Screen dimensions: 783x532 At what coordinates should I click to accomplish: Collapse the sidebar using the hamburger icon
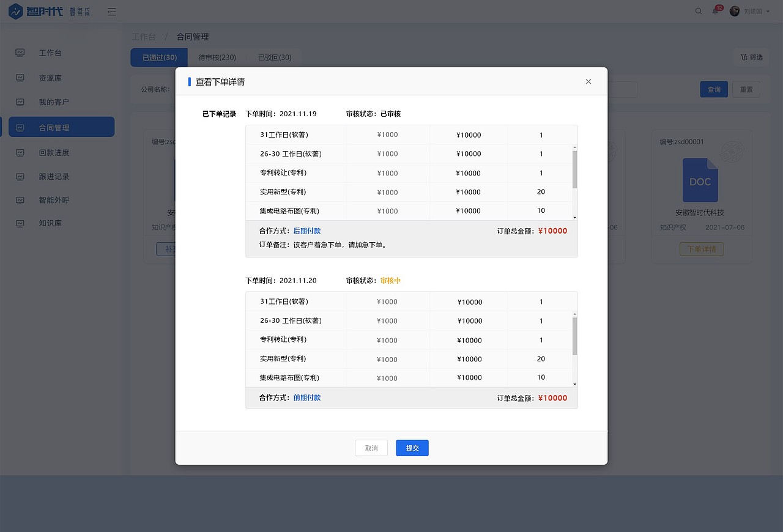[111, 11]
